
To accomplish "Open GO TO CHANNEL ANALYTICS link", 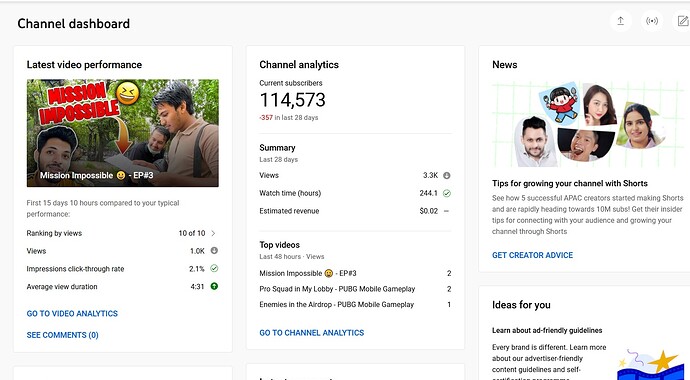I will 312,333.
